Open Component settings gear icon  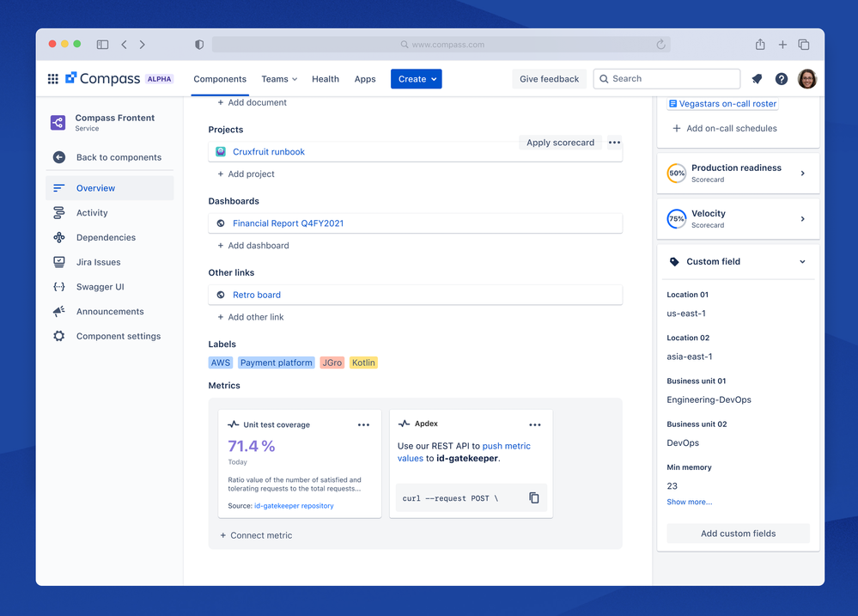pyautogui.click(x=59, y=336)
